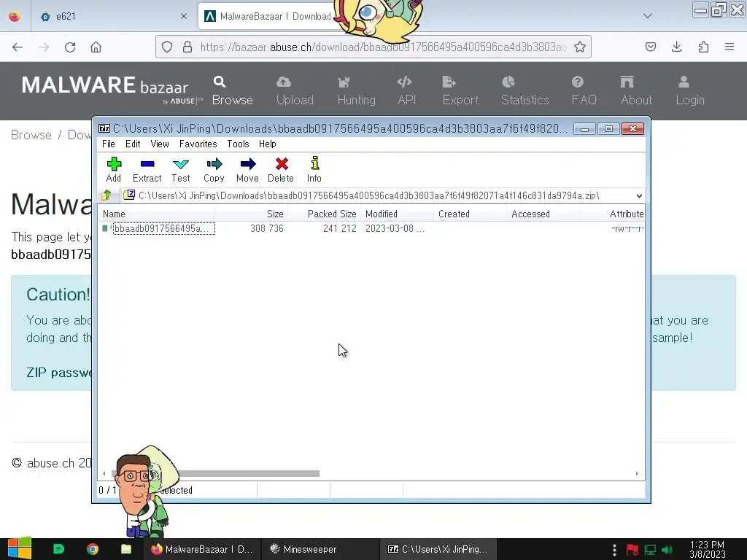Show hidden tray icons overflow dots
This screenshot has height=560, width=747.
[614, 550]
